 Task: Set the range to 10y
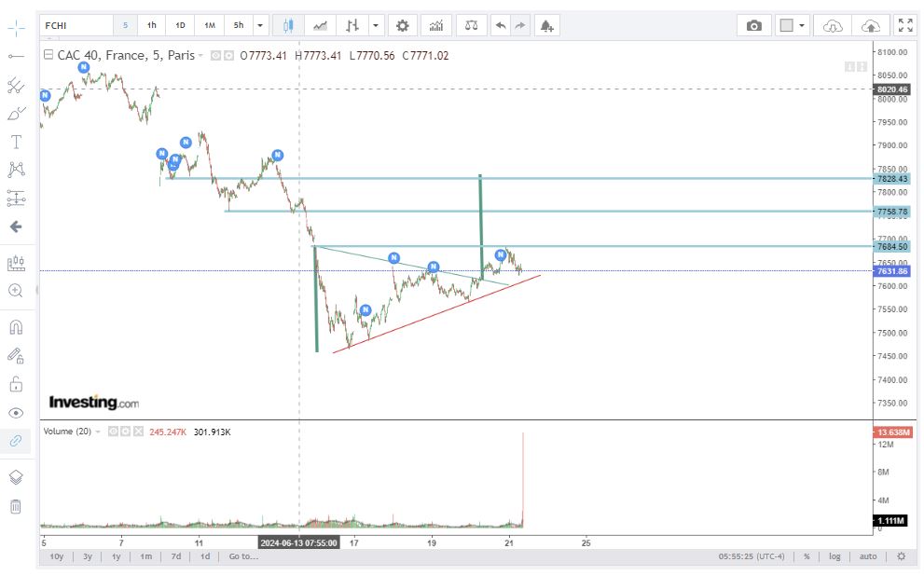(x=57, y=556)
